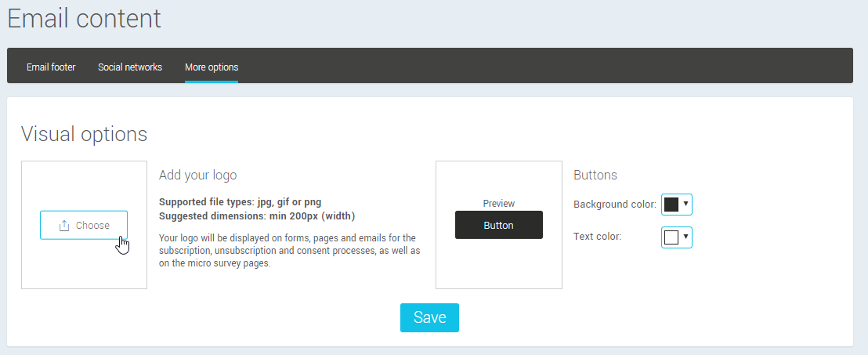Viewport: 868px width, 355px height.
Task: Click the upload icon inside Choose button
Action: click(x=64, y=226)
